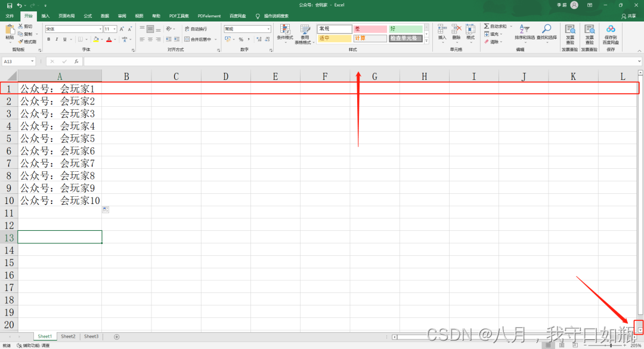Decrease font size with the smaller A icon
Screen dimensions: 644x349
pos(130,29)
